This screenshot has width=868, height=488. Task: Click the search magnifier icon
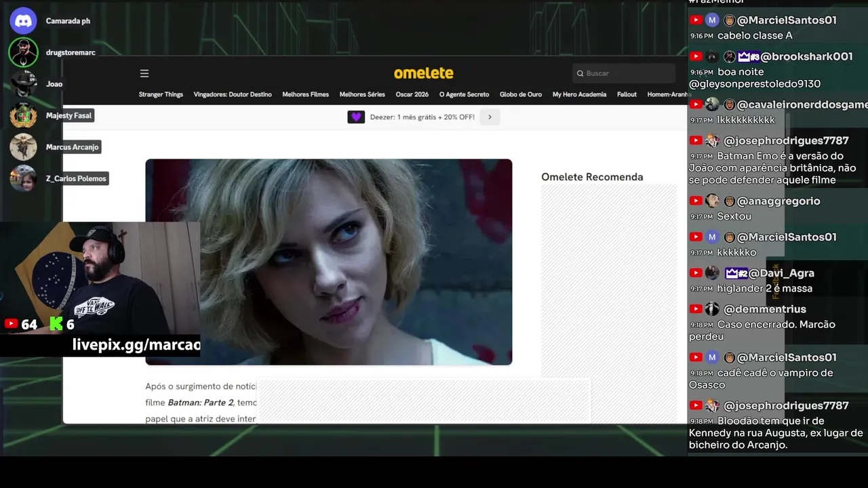[x=580, y=73]
